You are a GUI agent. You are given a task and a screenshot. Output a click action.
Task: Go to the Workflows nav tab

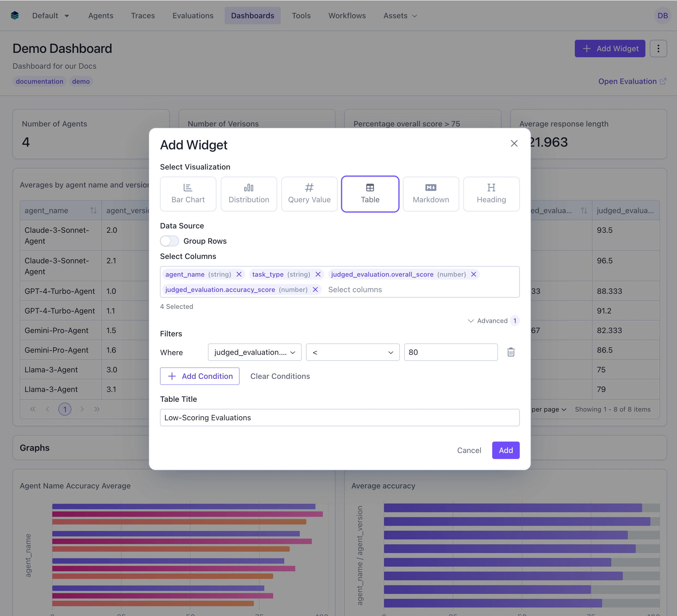[x=347, y=16]
